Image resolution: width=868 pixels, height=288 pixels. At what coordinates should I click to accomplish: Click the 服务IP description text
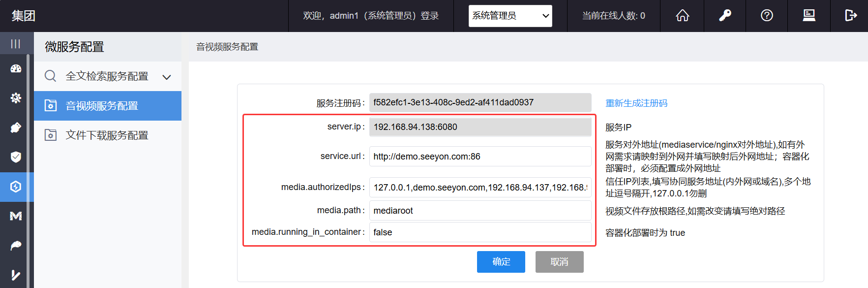(619, 128)
